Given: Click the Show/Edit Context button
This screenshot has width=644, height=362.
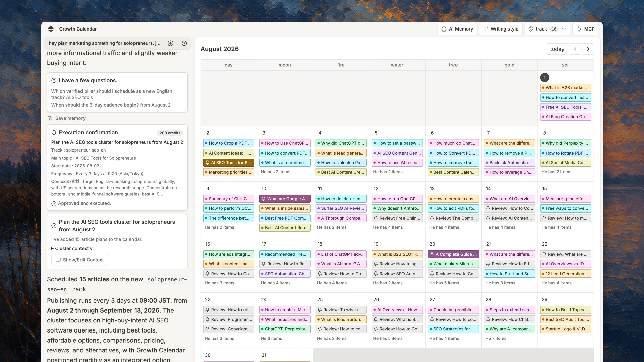Looking at the screenshot, I should click(x=79, y=260).
